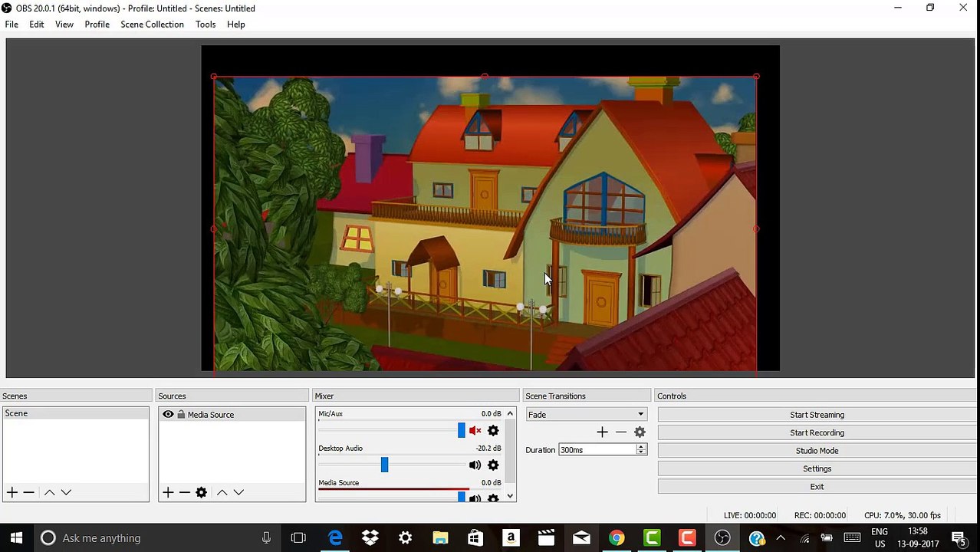The height and width of the screenshot is (552, 980).
Task: Open the Scene Collection menu
Action: pyautogui.click(x=152, y=25)
